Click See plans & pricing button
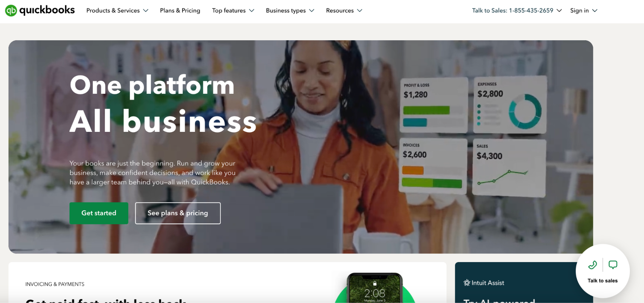Screen dimensions: 644x303 178,213
